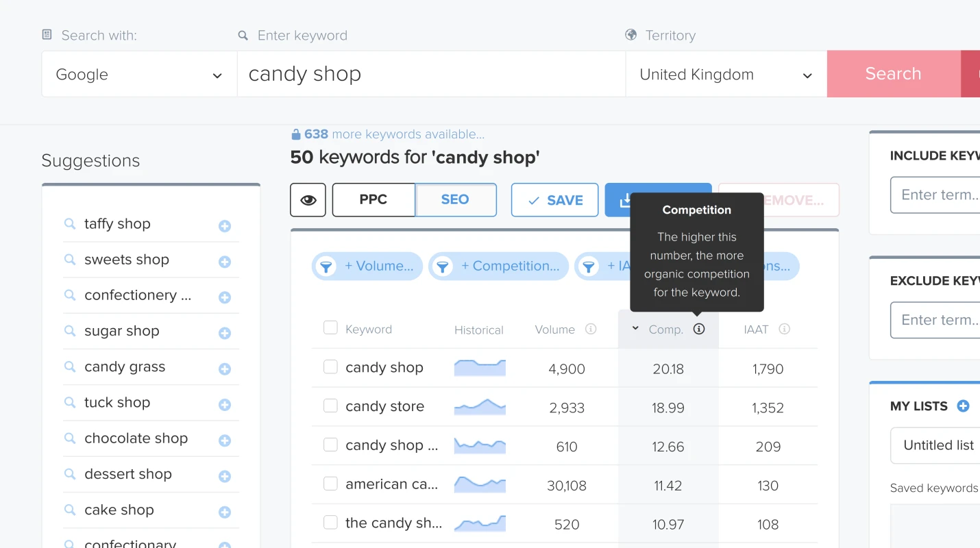
Task: Click the plus icon beside MY LISTS
Action: [964, 406]
